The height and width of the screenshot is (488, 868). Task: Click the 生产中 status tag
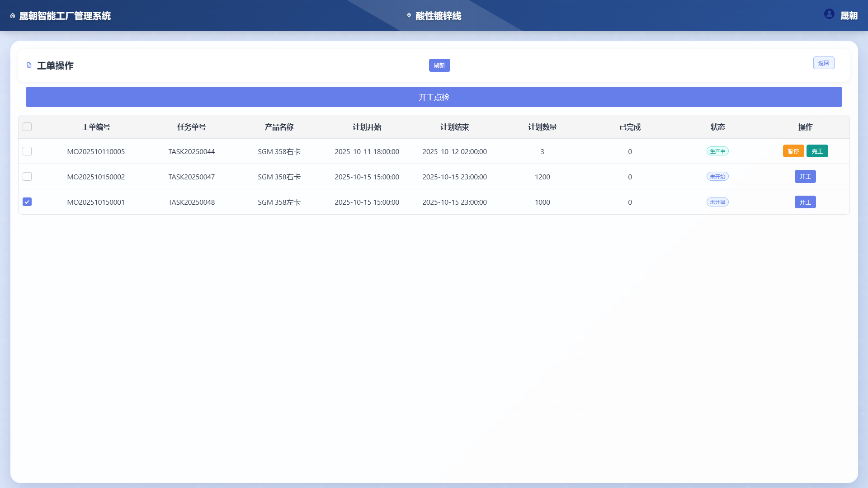click(717, 151)
